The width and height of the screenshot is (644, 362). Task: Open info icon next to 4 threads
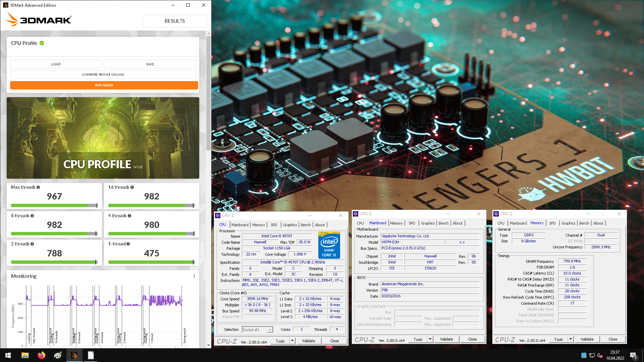pos(129,216)
